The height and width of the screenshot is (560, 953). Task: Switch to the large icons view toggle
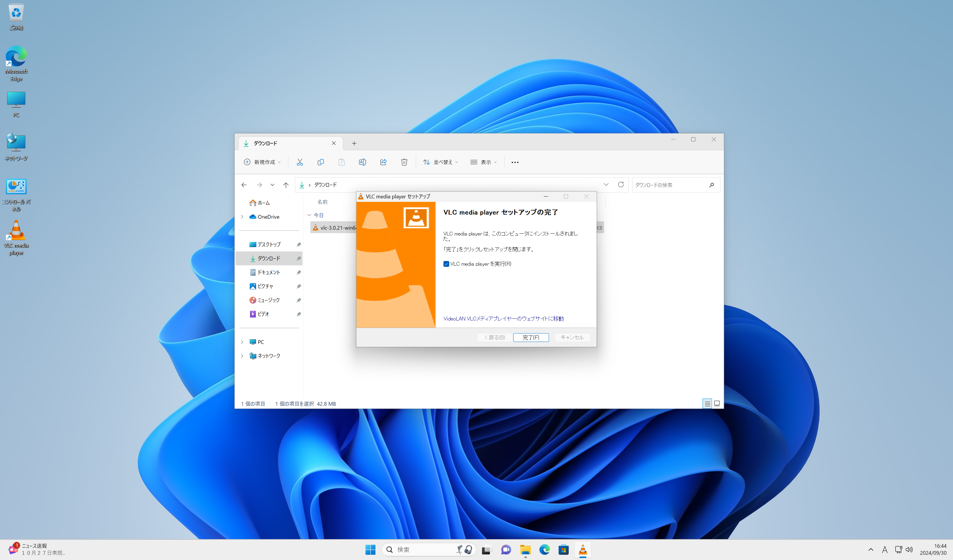tap(717, 403)
